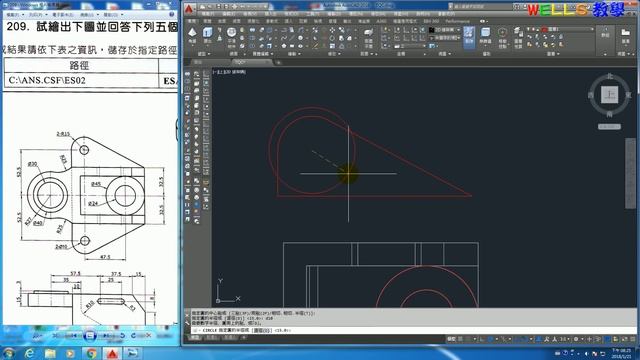The height and width of the screenshot is (360, 640).
Task: Click Windows Start button
Action: (8, 353)
